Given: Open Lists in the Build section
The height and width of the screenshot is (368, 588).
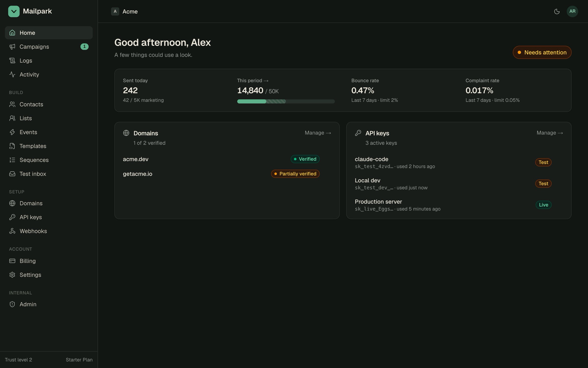Looking at the screenshot, I should [49, 118].
